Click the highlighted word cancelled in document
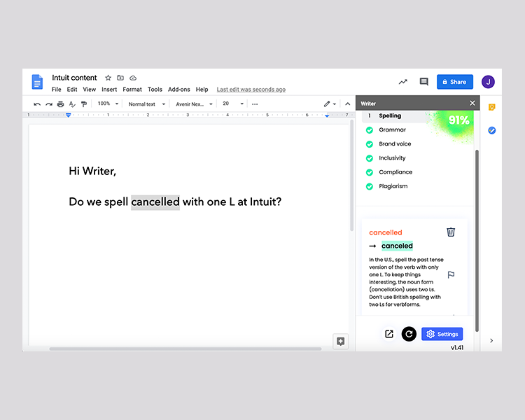 155,202
